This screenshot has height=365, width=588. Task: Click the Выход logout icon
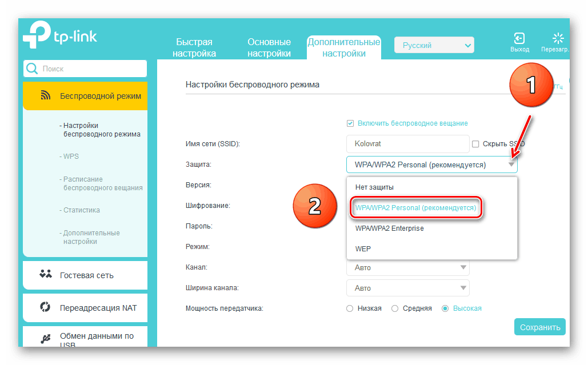tap(519, 39)
